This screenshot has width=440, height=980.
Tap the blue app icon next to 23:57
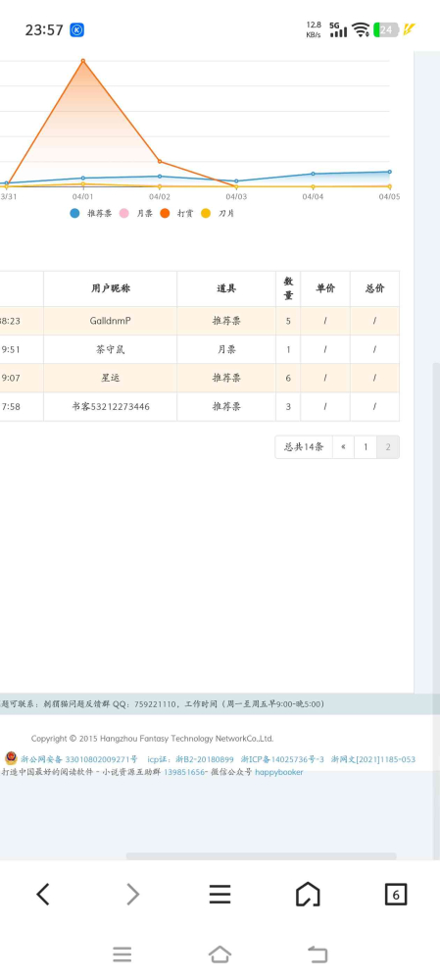(76, 29)
